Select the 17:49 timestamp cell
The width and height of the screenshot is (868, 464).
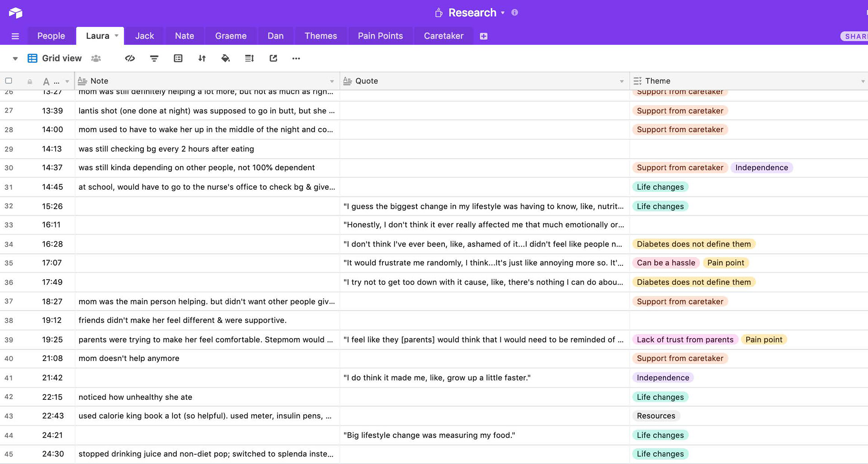tap(52, 282)
